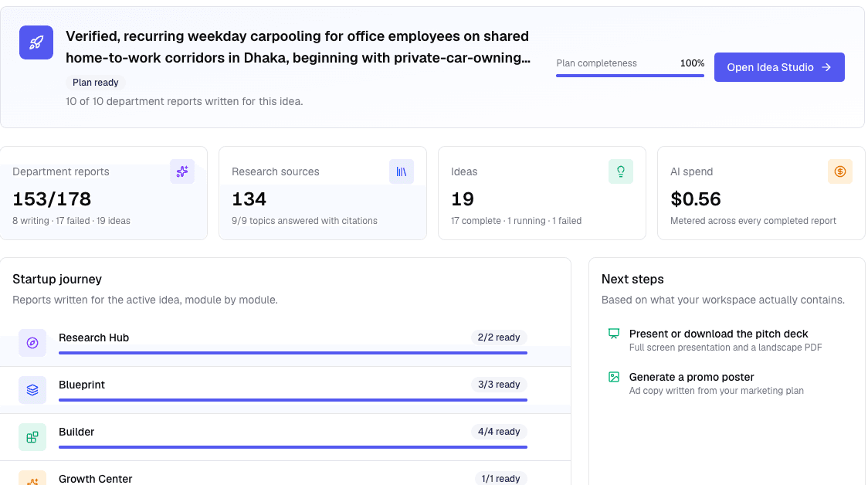
Task: Click the orange icon beside Growth Center
Action: 32,478
